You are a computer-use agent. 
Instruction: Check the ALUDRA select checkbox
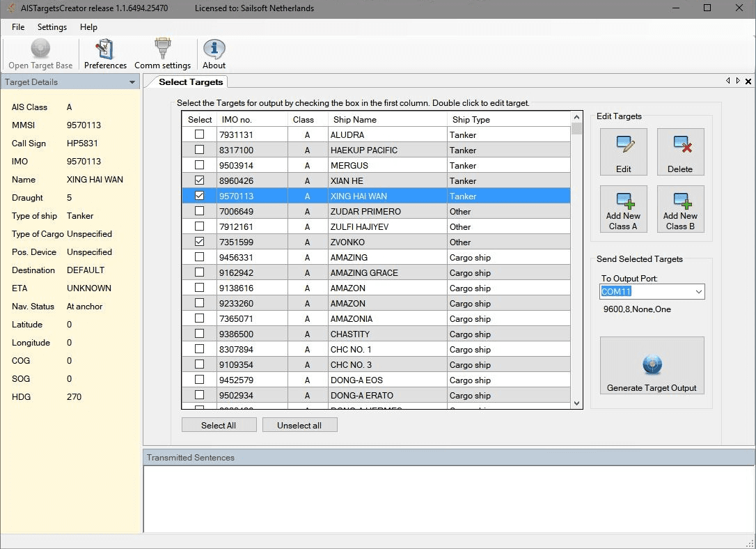(199, 134)
